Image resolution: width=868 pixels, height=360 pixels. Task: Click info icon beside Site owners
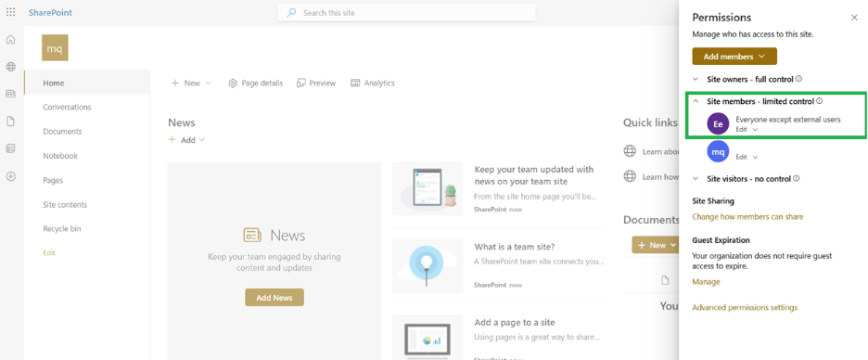[798, 79]
